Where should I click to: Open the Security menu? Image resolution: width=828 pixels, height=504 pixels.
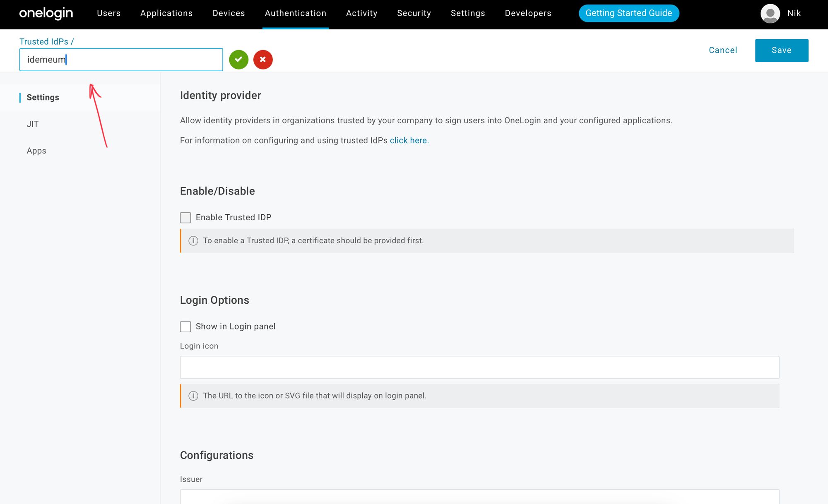coord(414,13)
